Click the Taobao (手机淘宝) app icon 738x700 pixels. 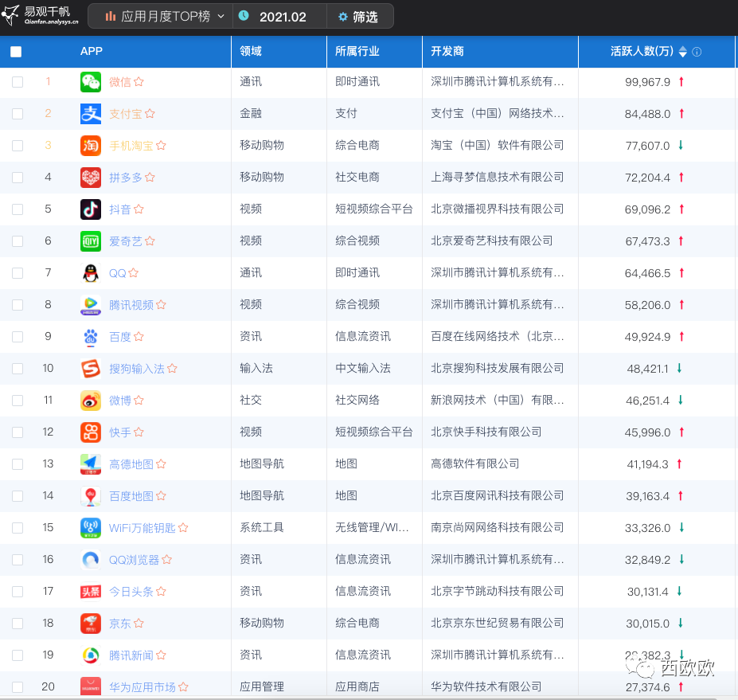(91, 146)
